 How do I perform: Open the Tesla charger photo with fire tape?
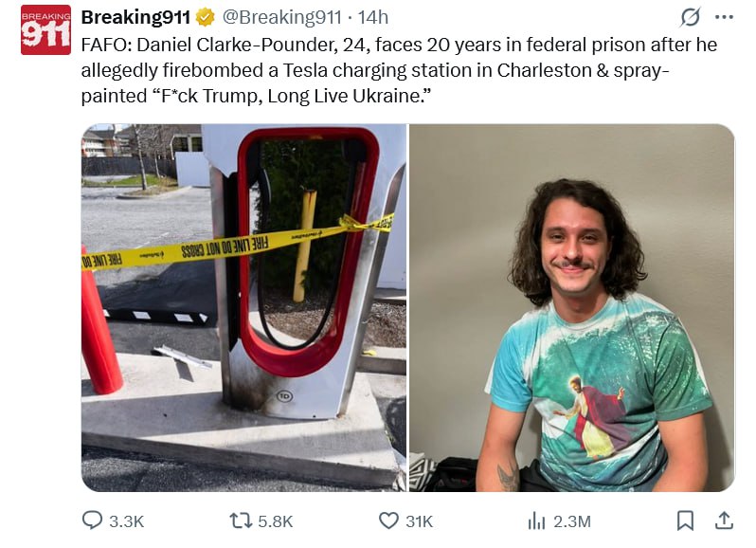pos(244,308)
